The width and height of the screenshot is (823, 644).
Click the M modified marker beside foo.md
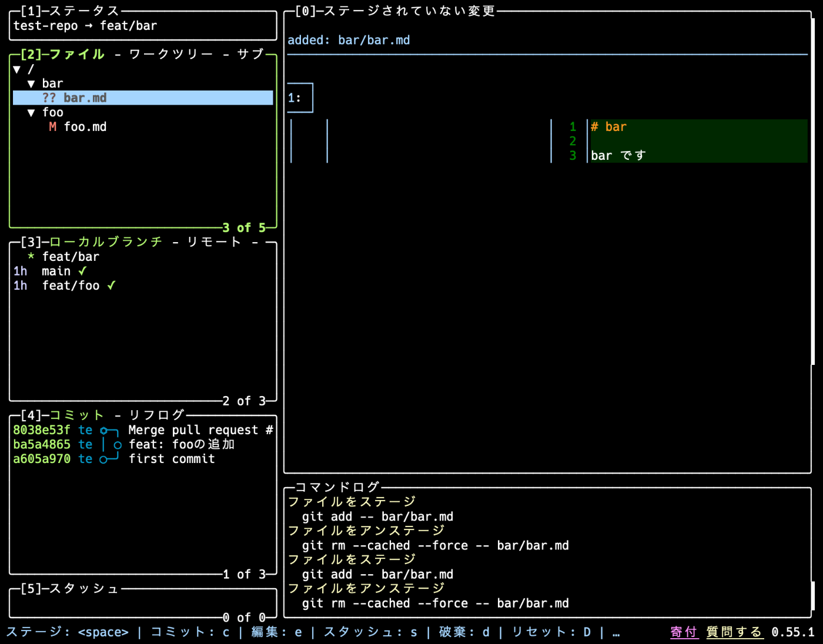click(53, 127)
